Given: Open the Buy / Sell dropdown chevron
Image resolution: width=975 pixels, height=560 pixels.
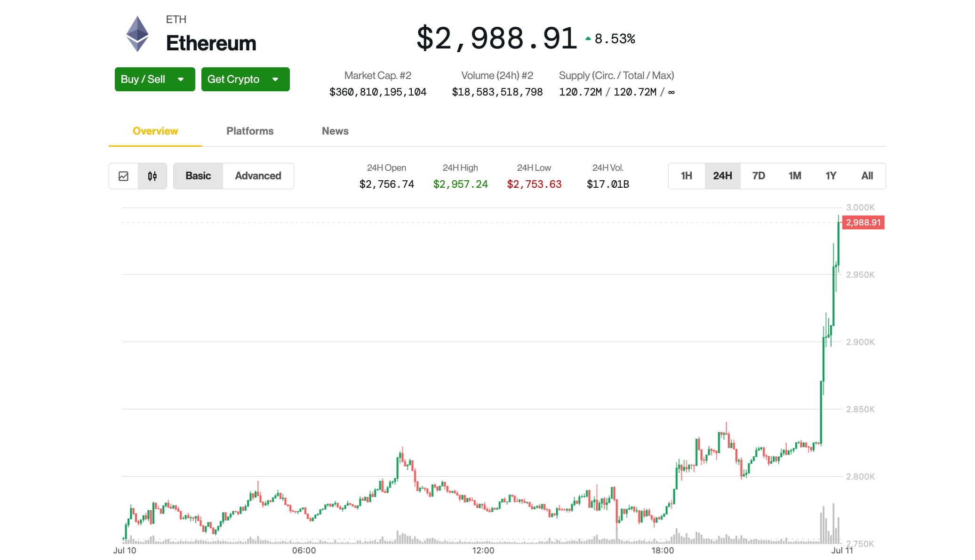Looking at the screenshot, I should (x=181, y=79).
